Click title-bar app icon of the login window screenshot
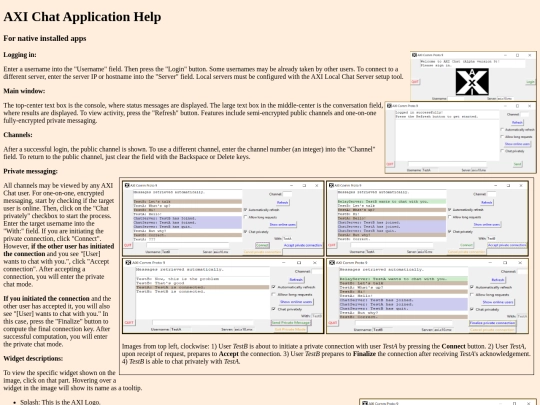This screenshot has width=540, height=405. click(x=414, y=55)
